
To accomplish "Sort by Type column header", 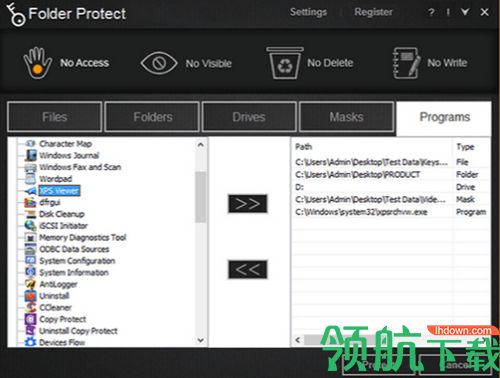I will point(465,147).
